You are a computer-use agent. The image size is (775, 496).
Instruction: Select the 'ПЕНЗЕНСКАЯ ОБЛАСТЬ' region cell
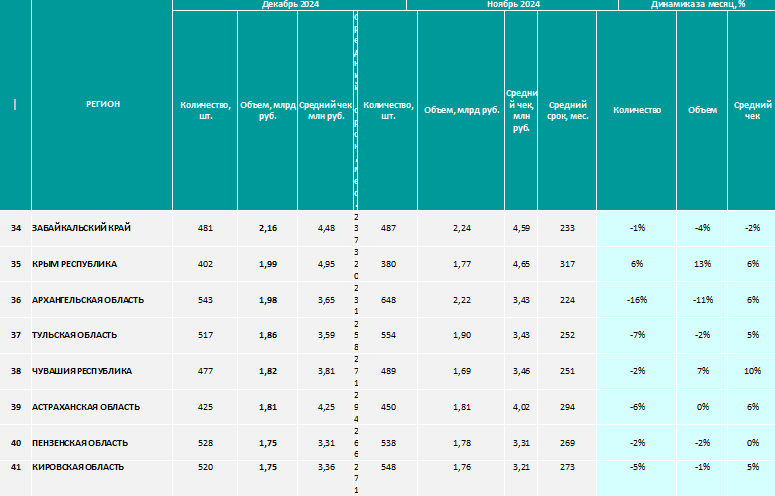pyautogui.click(x=102, y=443)
